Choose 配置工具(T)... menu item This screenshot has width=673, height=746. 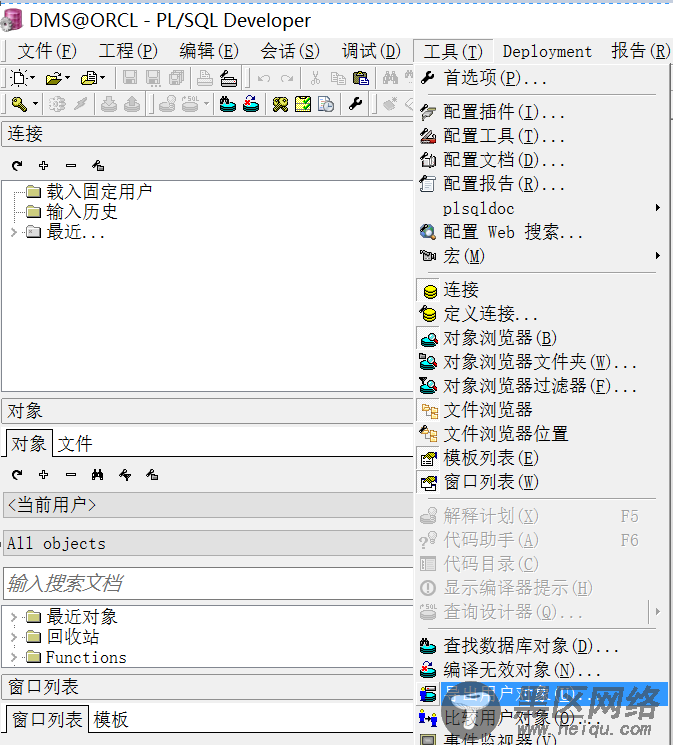(x=542, y=136)
